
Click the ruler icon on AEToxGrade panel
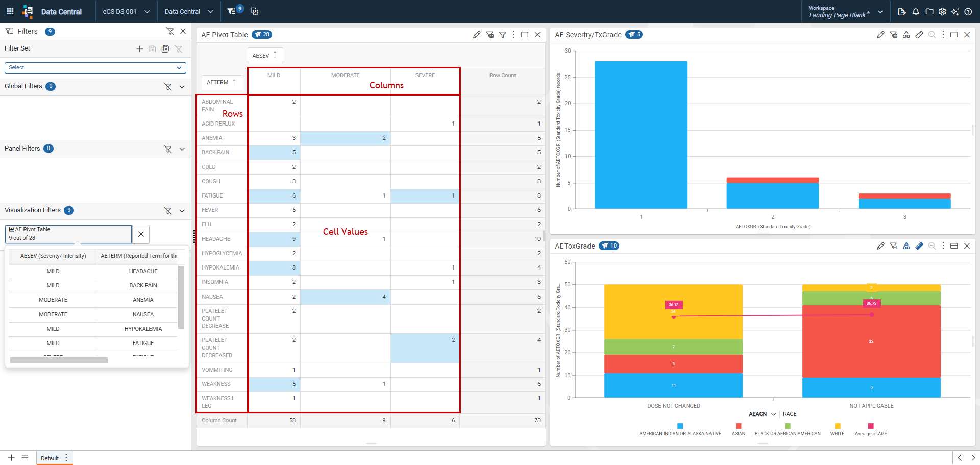(919, 246)
